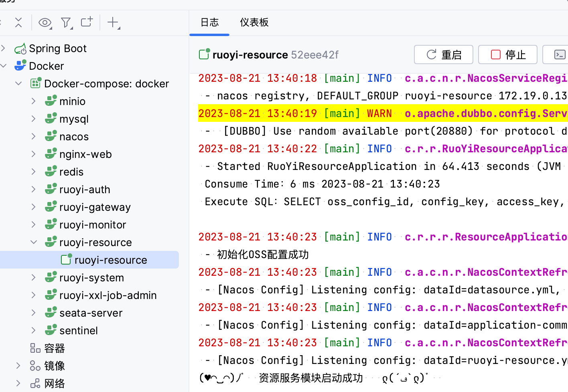This screenshot has height=392, width=568.
Task: Expand the 网络 node
Action: click(x=18, y=383)
